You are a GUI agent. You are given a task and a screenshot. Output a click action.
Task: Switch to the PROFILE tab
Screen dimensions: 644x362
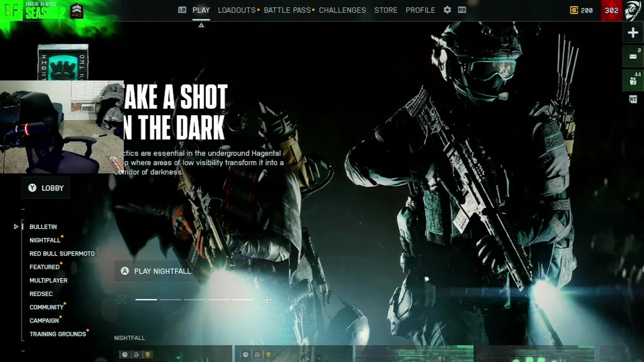[420, 10]
